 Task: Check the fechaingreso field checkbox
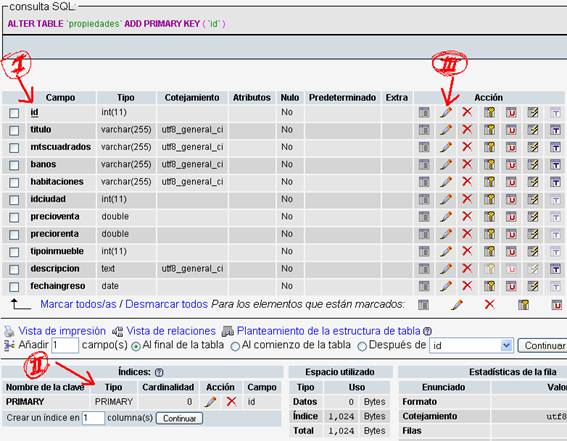click(x=14, y=287)
